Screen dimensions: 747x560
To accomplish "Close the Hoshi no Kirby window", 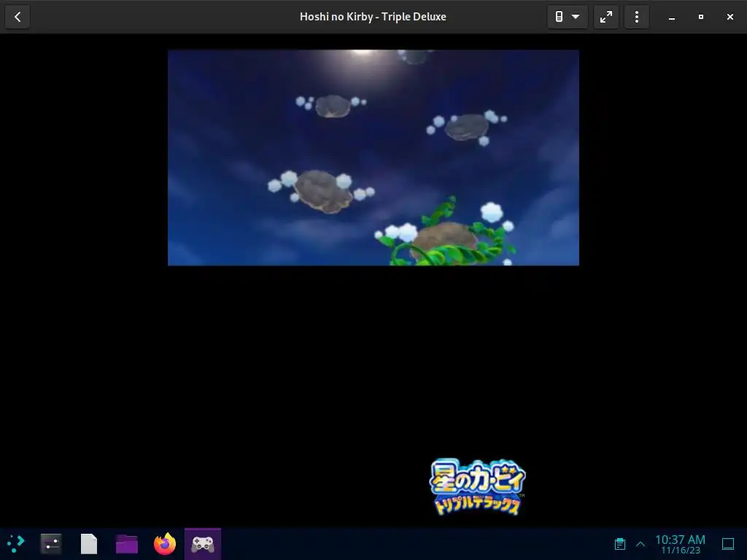I will click(x=729, y=17).
